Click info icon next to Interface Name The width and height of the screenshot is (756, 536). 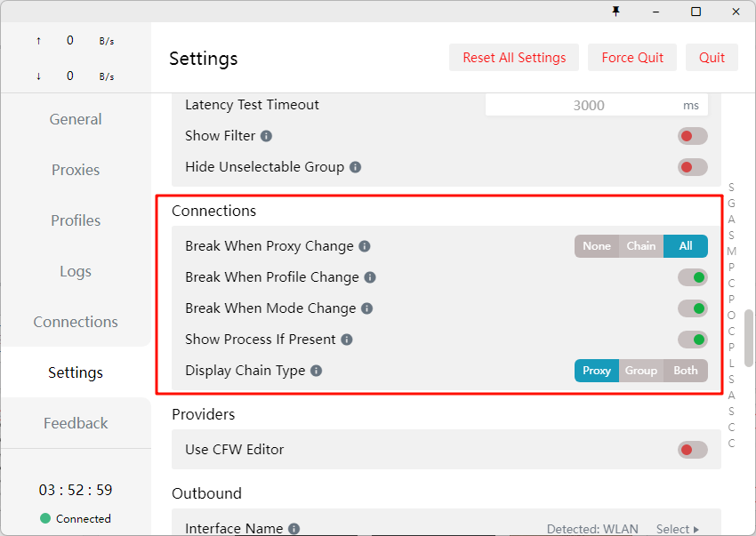pos(294,529)
